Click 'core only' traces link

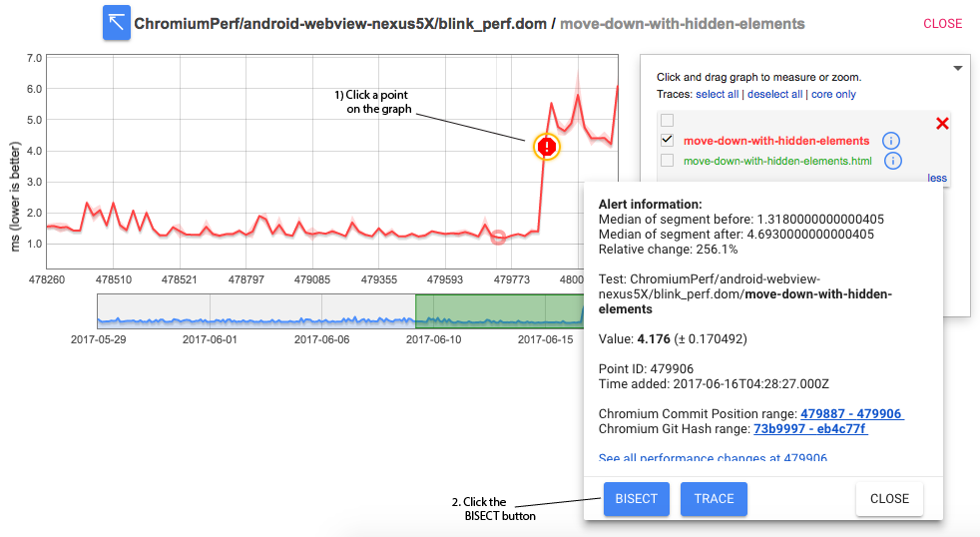click(833, 95)
